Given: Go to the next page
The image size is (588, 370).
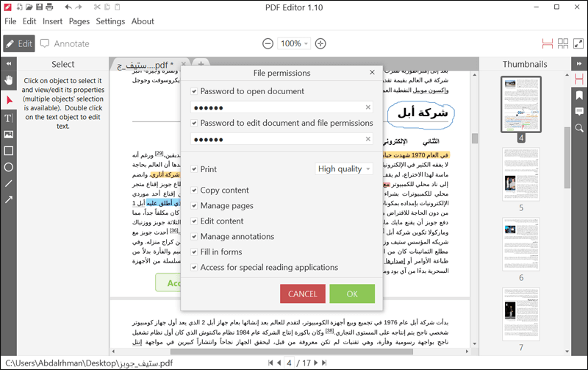Looking at the screenshot, I should (x=316, y=363).
